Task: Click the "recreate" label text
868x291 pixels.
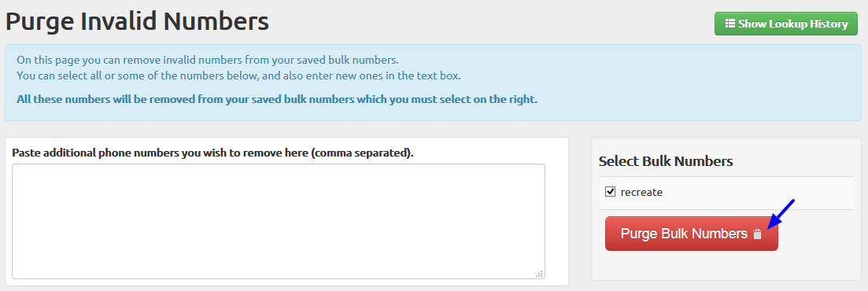Action: [641, 193]
